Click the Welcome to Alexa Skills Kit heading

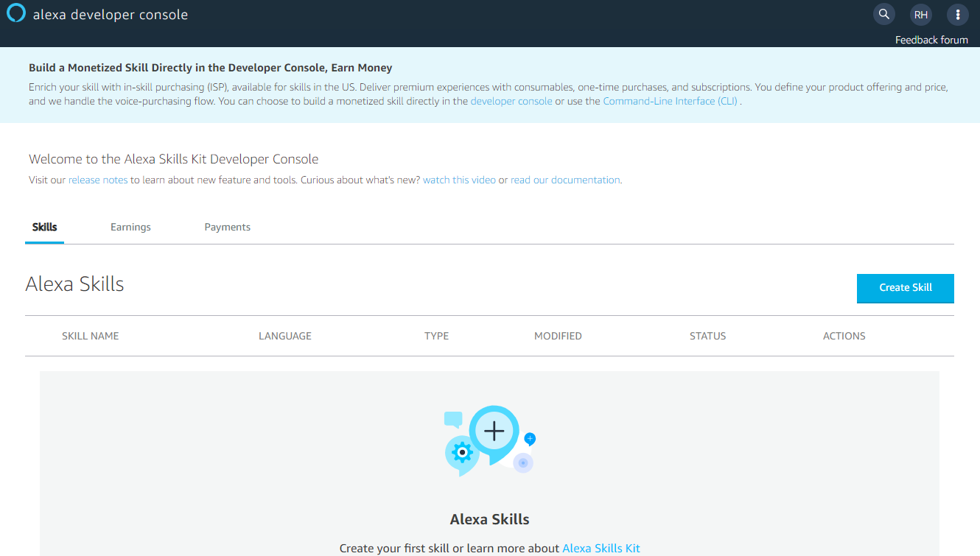pos(173,159)
